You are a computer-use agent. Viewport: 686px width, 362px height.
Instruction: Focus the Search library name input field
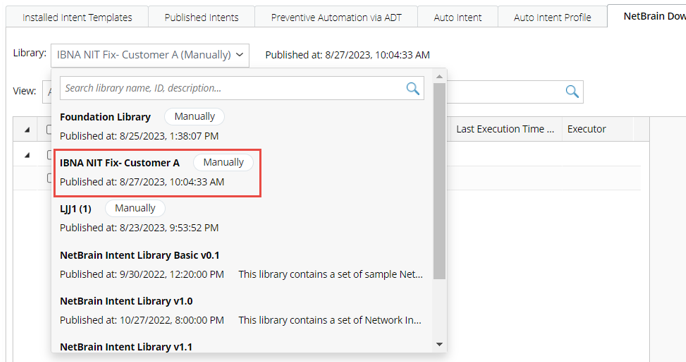click(x=233, y=88)
